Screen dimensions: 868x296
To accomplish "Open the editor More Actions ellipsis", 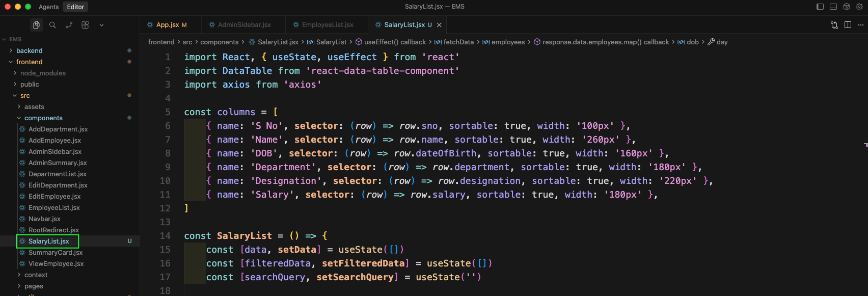I will pos(861,25).
